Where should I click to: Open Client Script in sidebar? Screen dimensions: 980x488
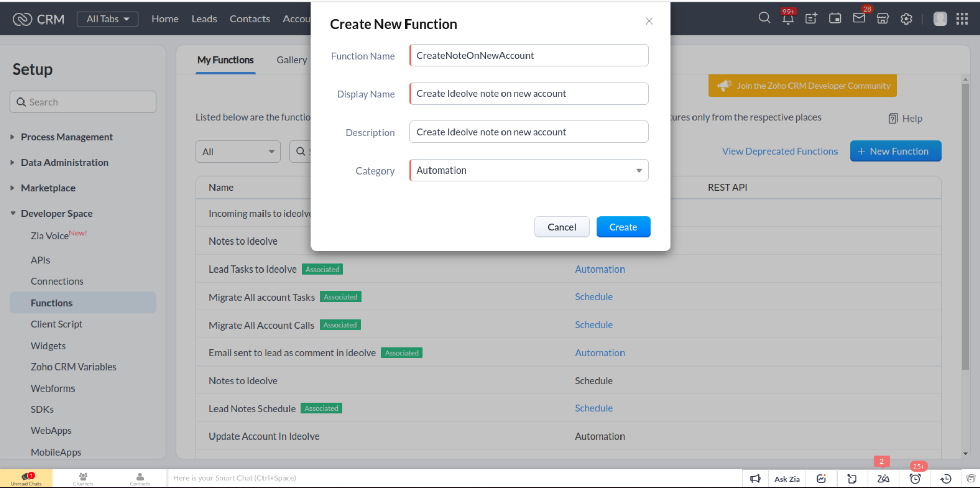coord(56,324)
